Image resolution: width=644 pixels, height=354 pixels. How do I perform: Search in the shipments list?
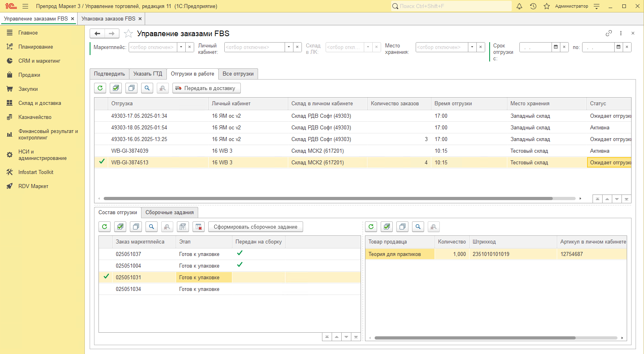147,88
